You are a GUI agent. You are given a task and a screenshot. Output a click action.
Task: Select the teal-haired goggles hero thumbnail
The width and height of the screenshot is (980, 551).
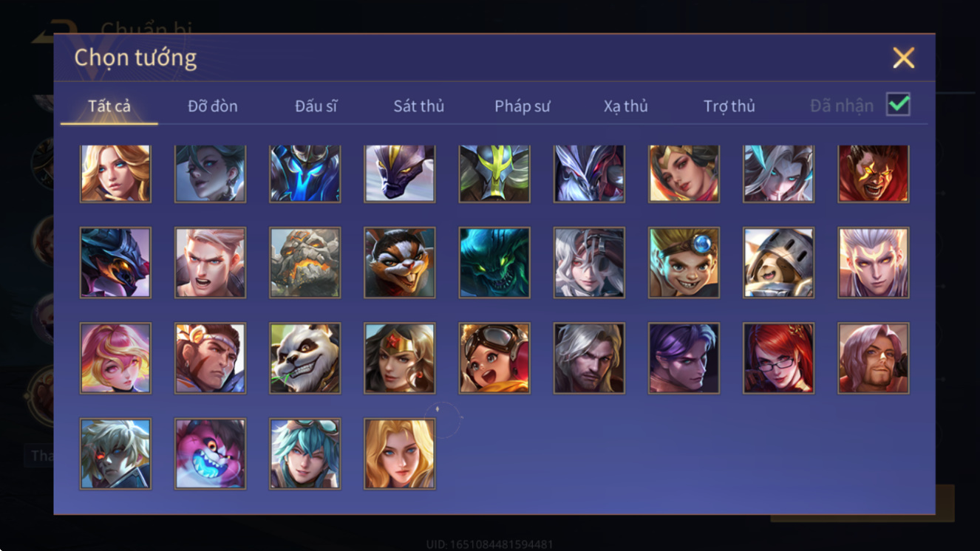click(305, 454)
